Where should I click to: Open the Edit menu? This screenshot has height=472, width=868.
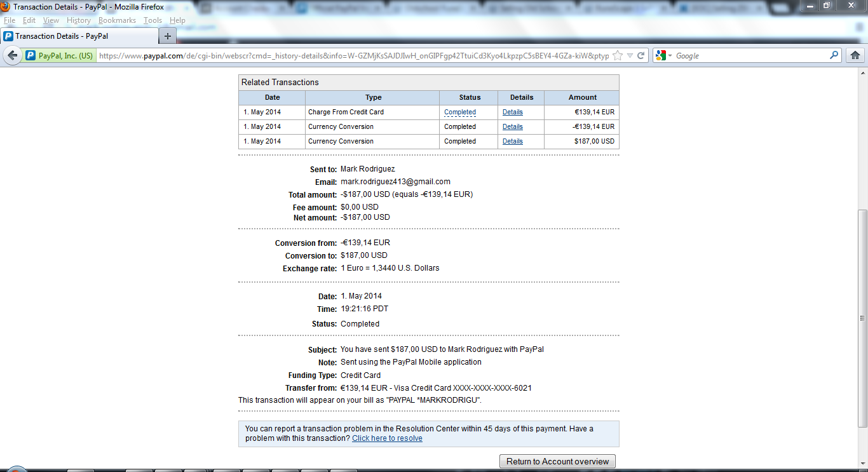pyautogui.click(x=29, y=20)
